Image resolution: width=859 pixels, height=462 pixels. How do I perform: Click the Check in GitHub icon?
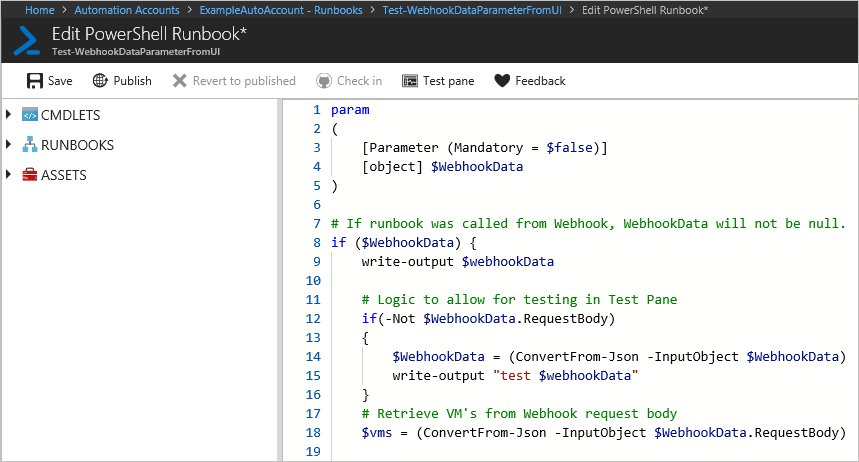pyautogui.click(x=323, y=81)
